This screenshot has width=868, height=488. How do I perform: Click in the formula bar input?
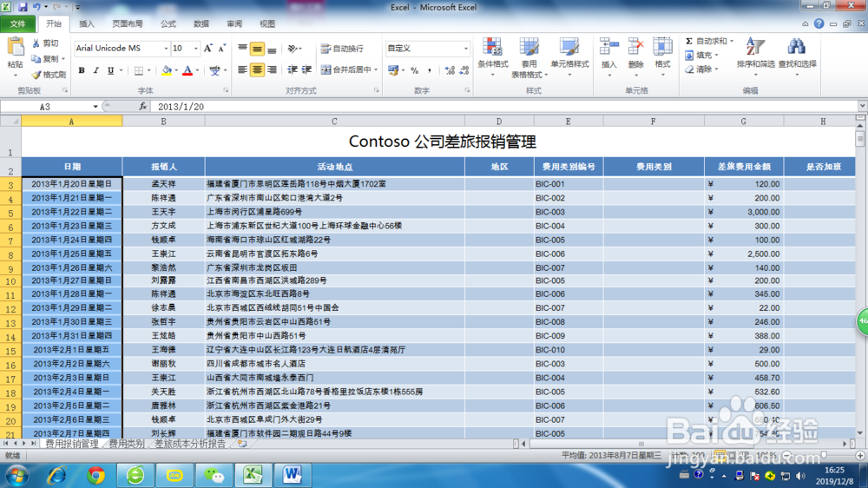(503, 106)
